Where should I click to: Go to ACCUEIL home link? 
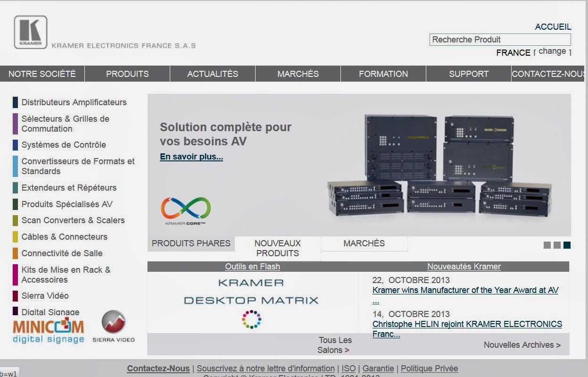(553, 27)
